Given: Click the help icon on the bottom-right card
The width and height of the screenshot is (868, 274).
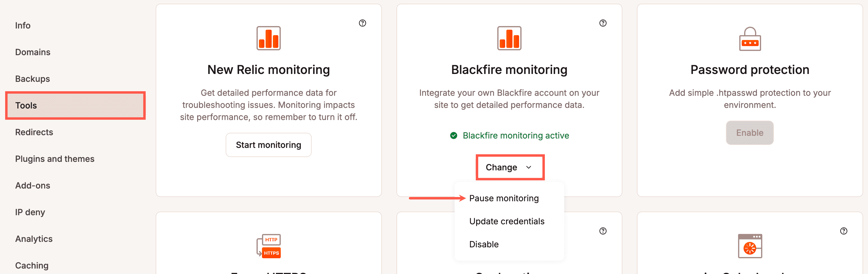Looking at the screenshot, I should [x=844, y=231].
